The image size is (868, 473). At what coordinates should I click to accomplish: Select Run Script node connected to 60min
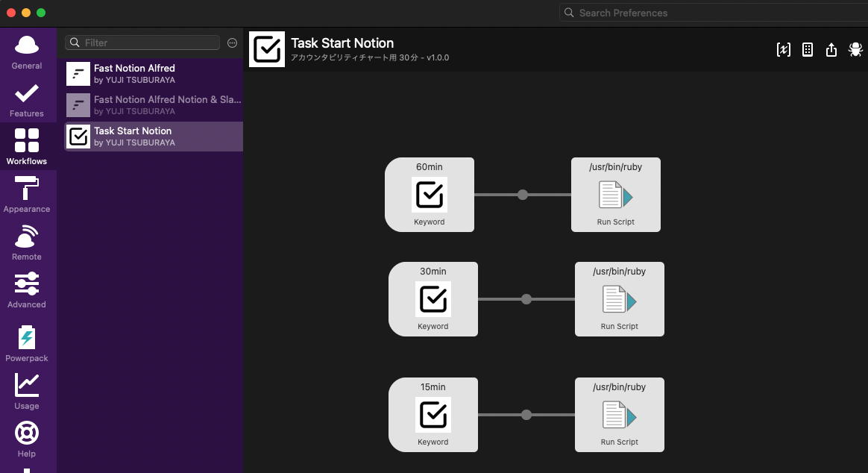(615, 195)
